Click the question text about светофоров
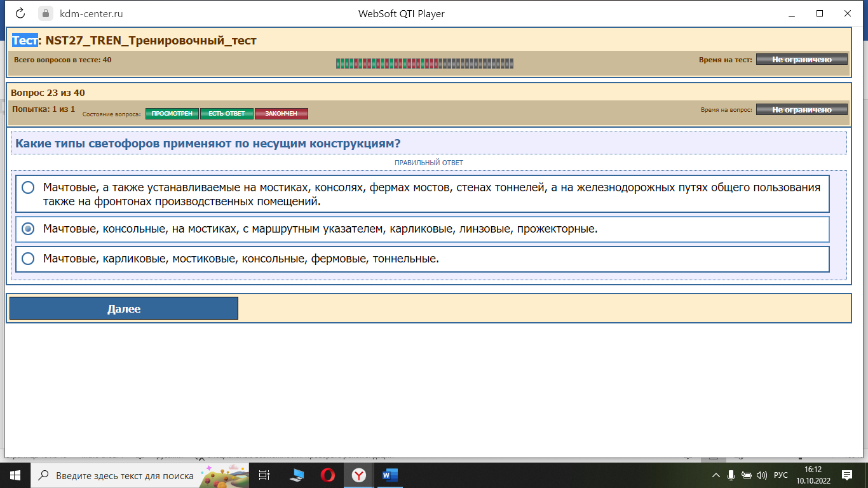This screenshot has width=868, height=488. point(208,144)
